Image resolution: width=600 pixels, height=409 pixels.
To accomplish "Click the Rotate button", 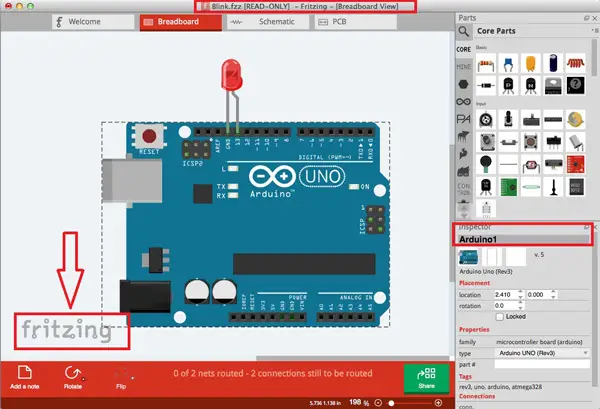I will [73, 378].
